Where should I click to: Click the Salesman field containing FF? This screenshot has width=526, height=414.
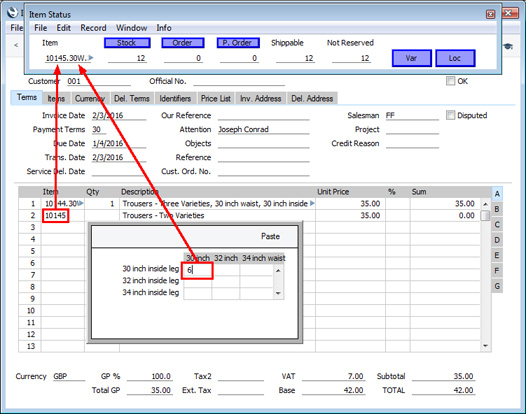tap(412, 115)
